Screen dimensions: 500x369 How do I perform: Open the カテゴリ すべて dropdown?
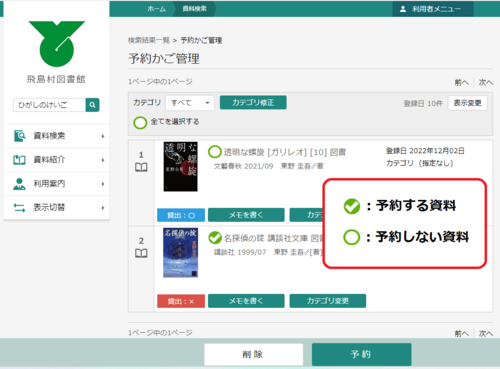[x=190, y=103]
